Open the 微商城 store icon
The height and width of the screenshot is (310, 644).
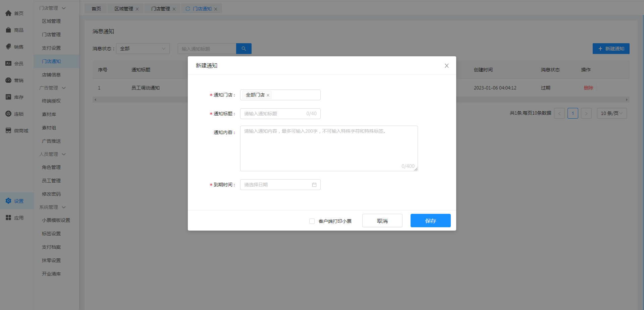[x=8, y=131]
